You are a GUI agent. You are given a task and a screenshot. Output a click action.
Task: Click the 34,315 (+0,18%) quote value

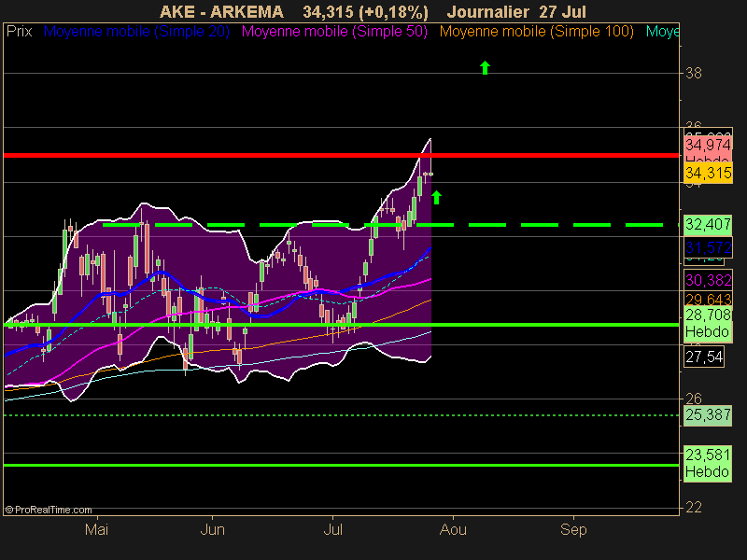[x=365, y=12]
